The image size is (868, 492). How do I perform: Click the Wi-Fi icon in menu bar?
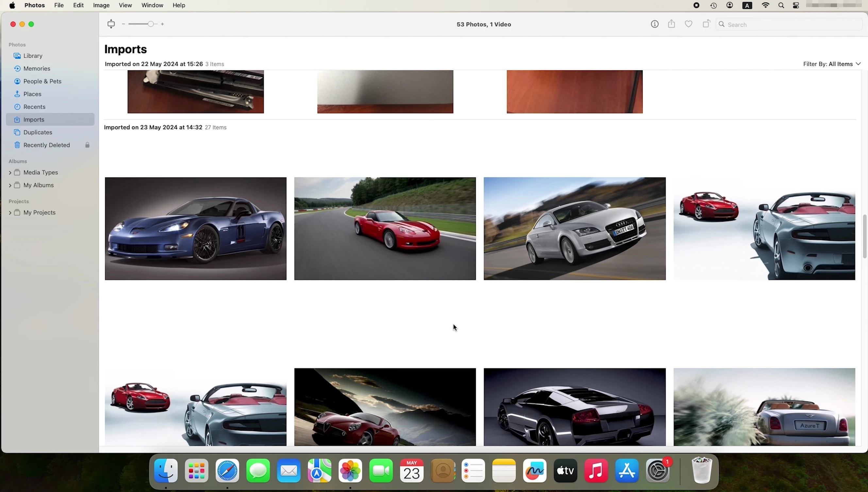766,5
